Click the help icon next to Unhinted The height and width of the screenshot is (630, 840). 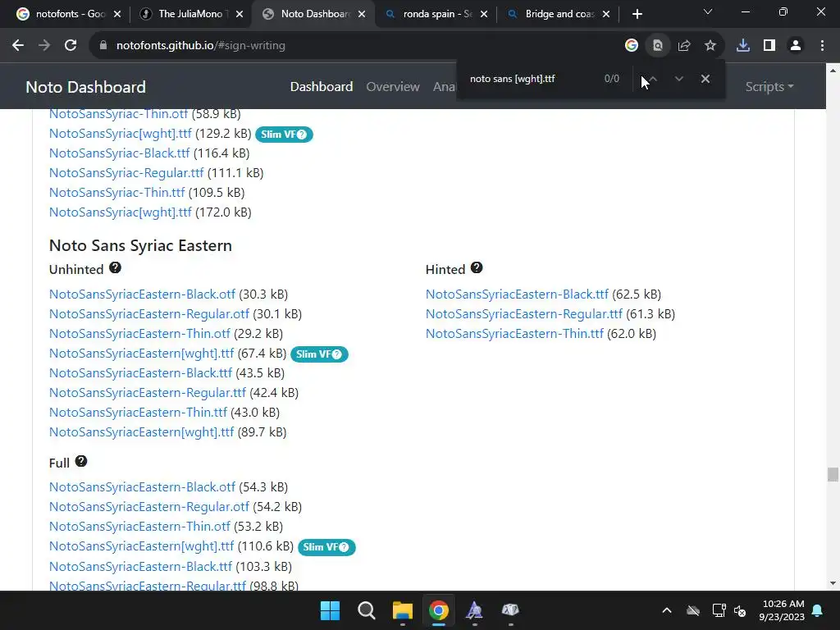pyautogui.click(x=115, y=268)
